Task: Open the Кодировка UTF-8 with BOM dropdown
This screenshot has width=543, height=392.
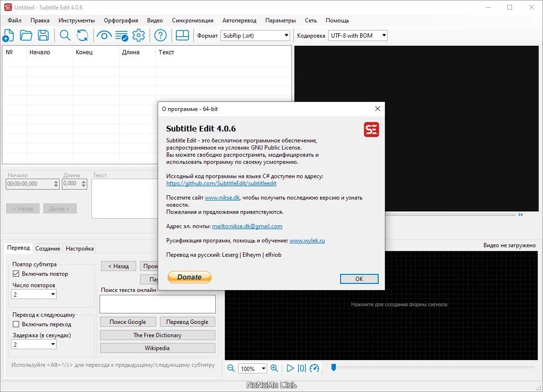Action: [x=358, y=35]
